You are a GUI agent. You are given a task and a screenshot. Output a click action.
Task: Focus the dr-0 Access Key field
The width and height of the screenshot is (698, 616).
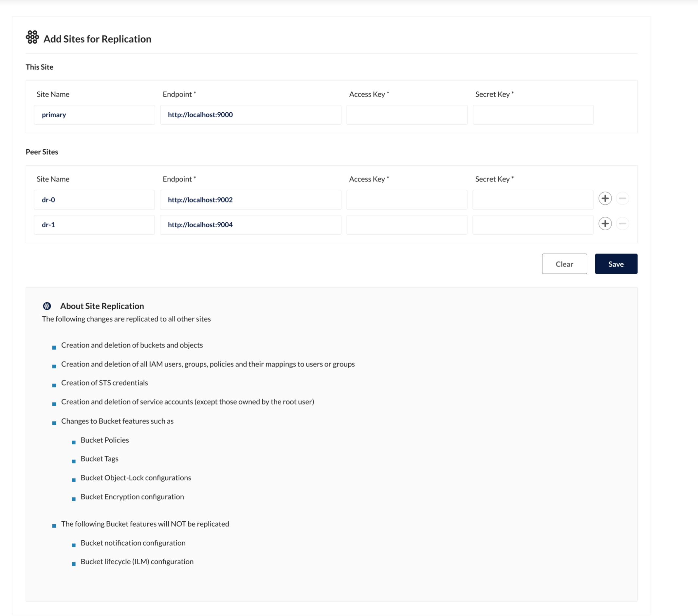coord(407,200)
